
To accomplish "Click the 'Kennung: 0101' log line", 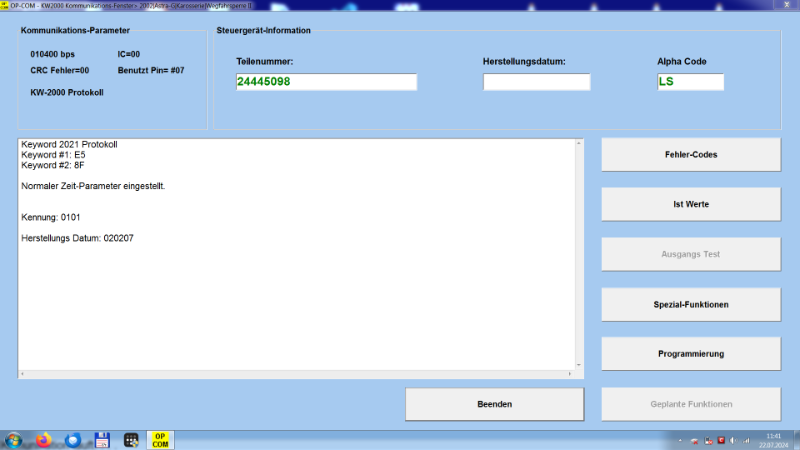I will [51, 217].
